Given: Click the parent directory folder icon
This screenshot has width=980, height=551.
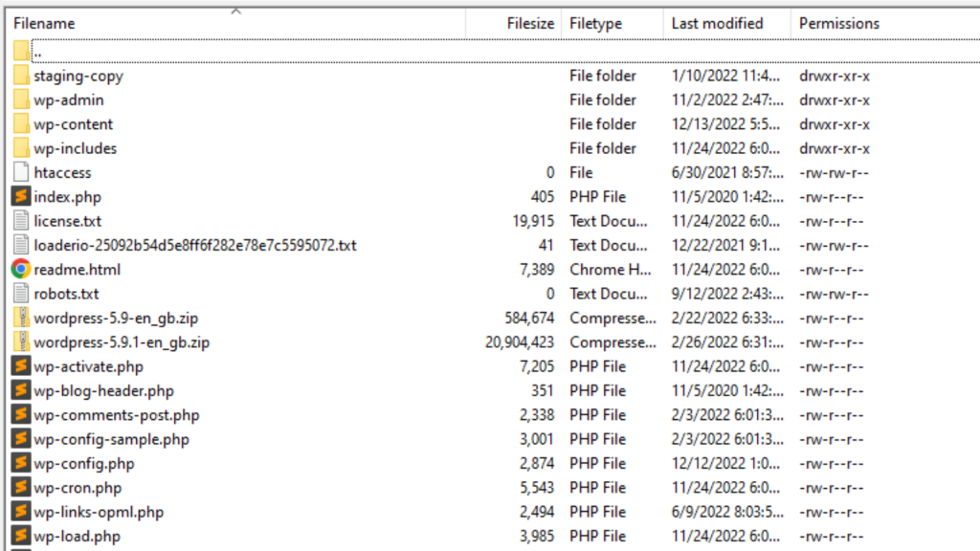Looking at the screenshot, I should (x=21, y=52).
